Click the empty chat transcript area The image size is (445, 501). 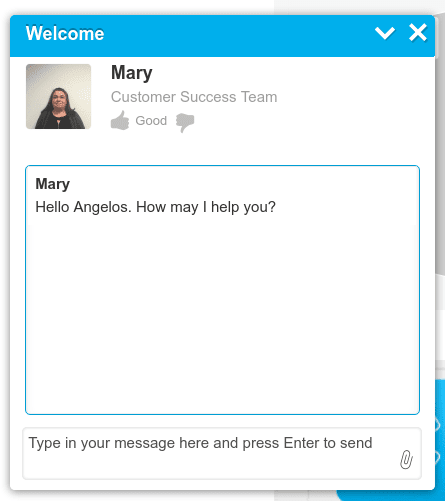(x=222, y=317)
